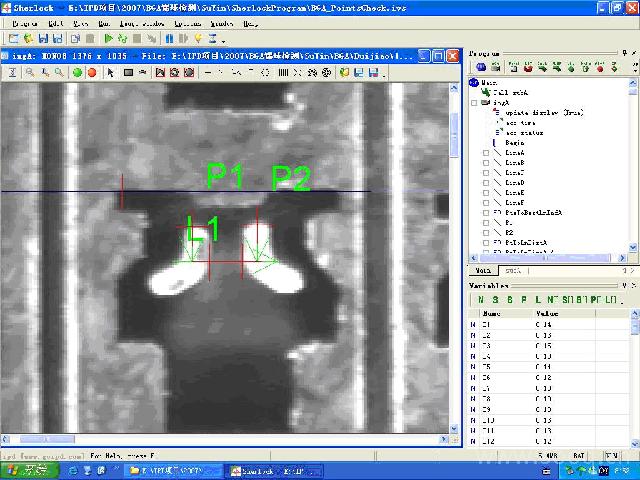This screenshot has height=480, width=640.
Task: Click the Value column header in Variables
Action: coord(549,313)
